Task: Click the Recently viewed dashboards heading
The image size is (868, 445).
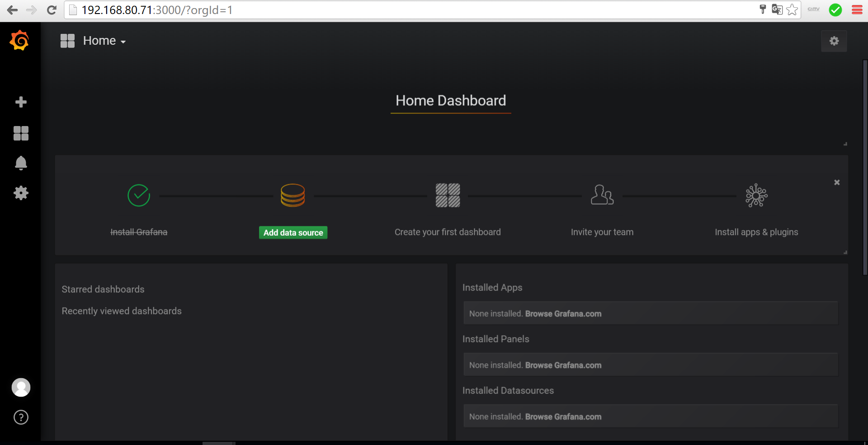Action: [x=122, y=311]
